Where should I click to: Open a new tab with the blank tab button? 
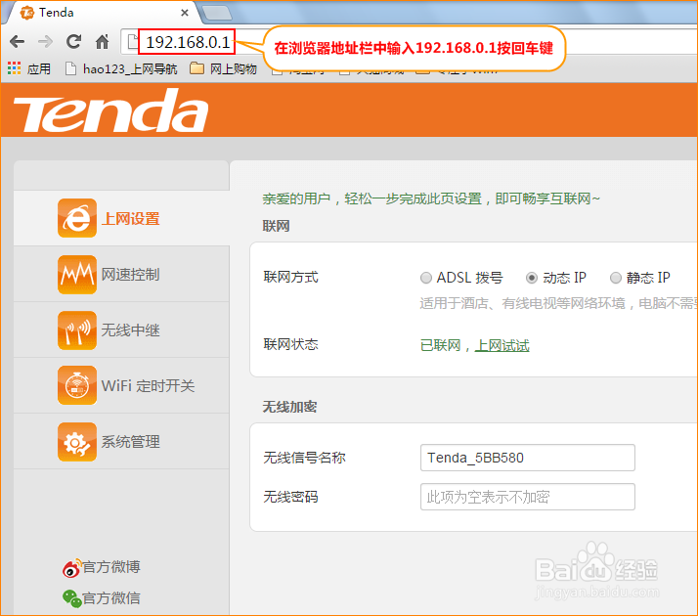pos(217,13)
